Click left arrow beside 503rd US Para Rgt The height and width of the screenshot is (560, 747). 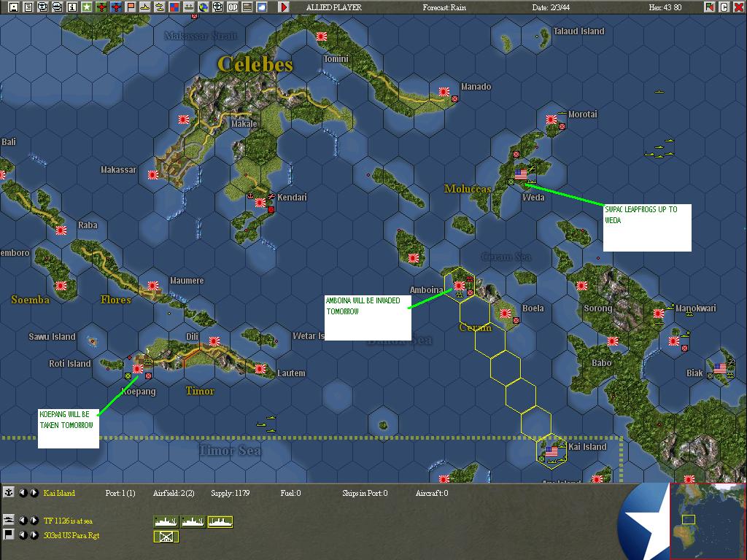tap(23, 535)
